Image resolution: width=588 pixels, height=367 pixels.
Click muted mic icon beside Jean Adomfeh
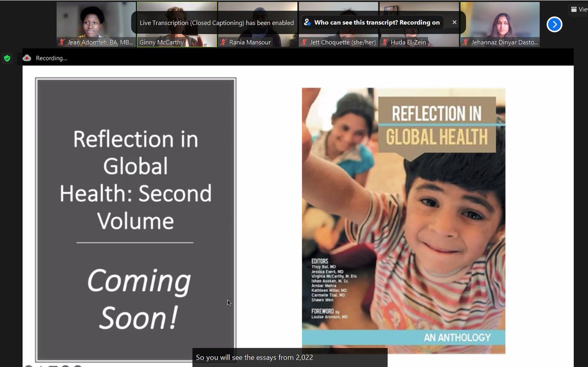click(62, 43)
